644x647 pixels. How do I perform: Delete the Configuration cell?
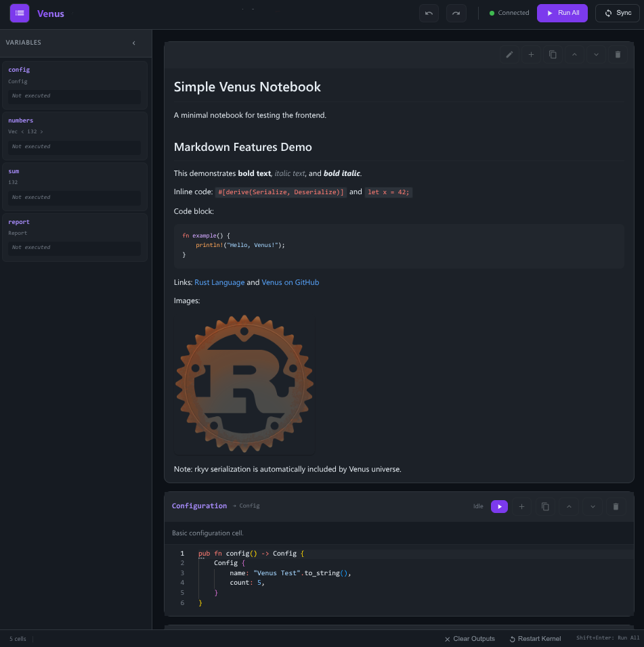(616, 506)
